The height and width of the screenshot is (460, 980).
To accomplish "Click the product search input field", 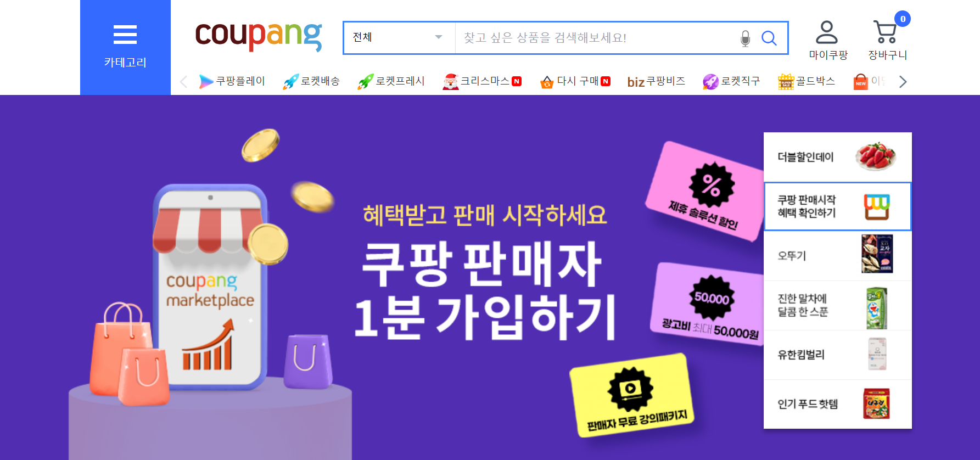I will 596,38.
